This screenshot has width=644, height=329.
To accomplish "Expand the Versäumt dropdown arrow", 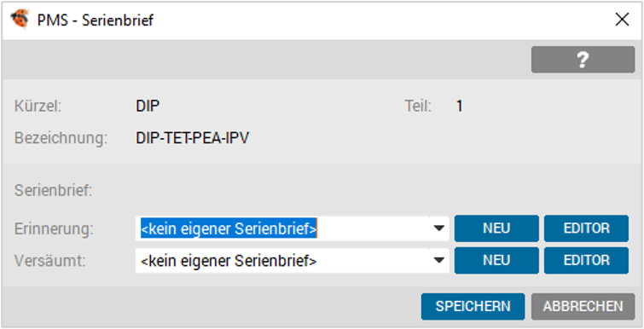I will (x=439, y=261).
